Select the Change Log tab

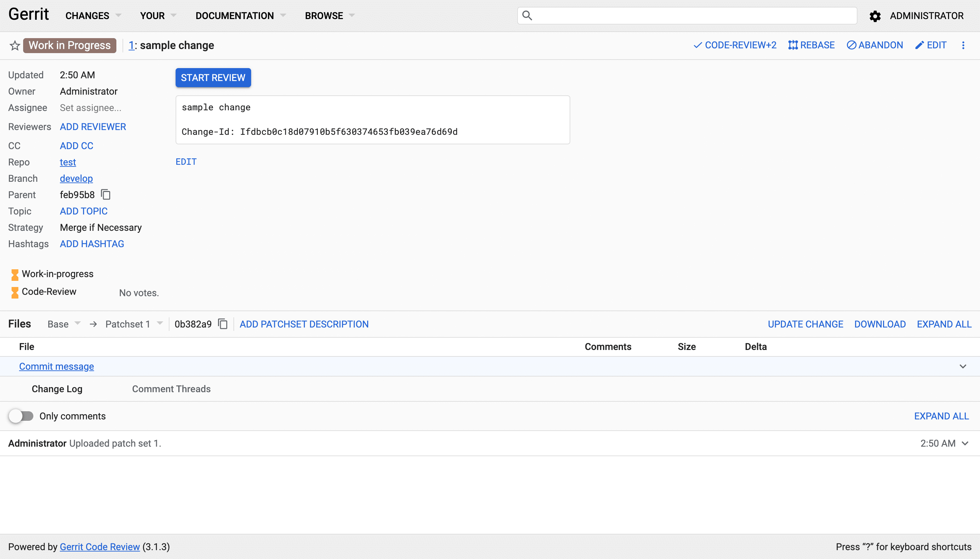click(57, 388)
